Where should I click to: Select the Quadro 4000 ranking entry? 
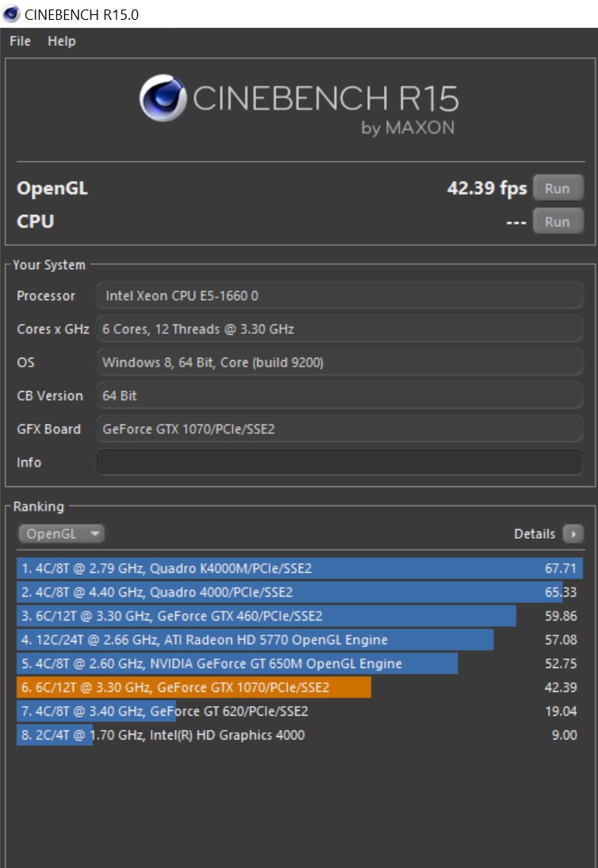coord(298,592)
